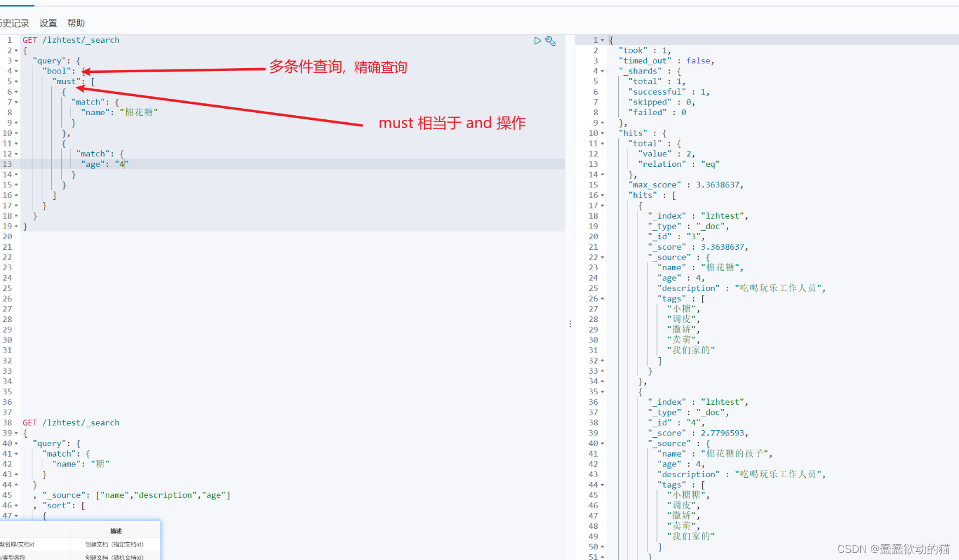
Task: Click the "小糖糖" tag in response
Action: [689, 495]
